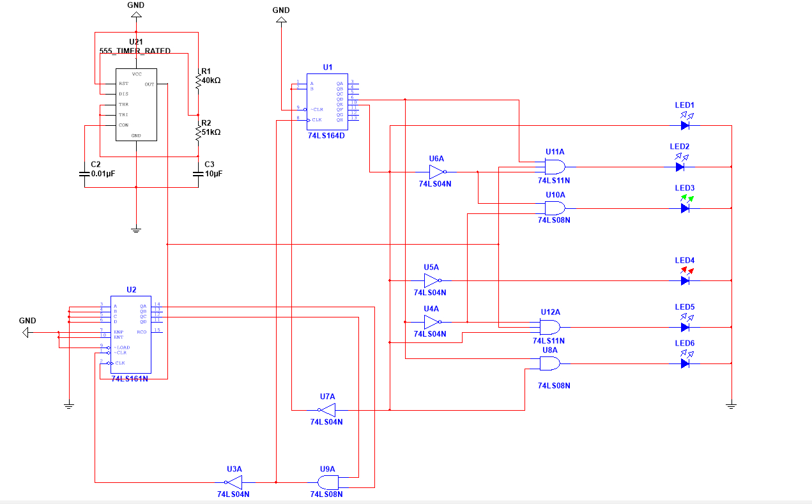Click the ground symbol below U2's wiring

tap(69, 406)
